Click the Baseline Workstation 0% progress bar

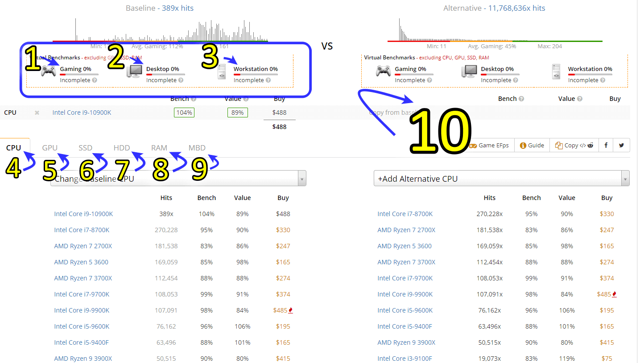pyautogui.click(x=256, y=75)
